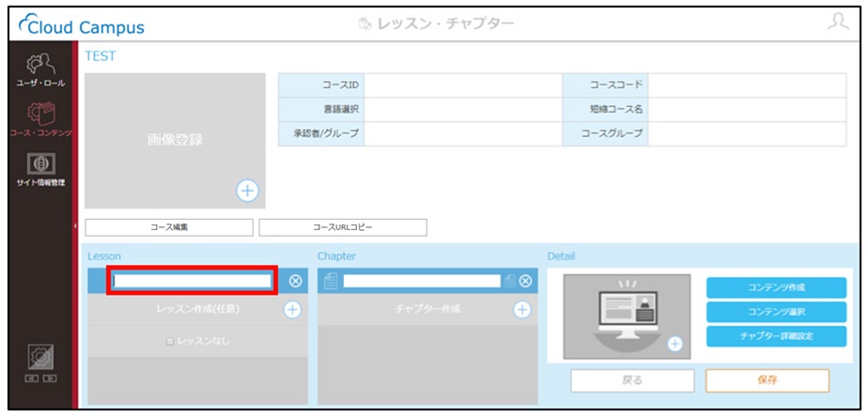
Task: Click the コースID label cell
Action: point(321,85)
